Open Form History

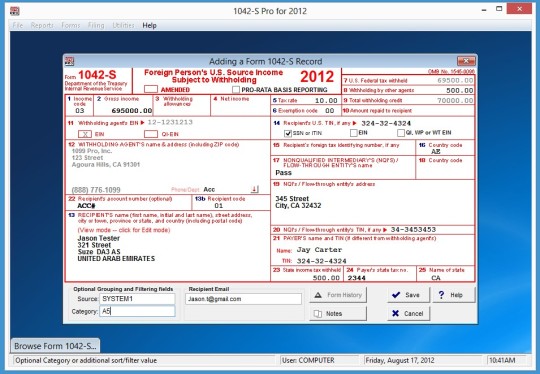(x=338, y=295)
